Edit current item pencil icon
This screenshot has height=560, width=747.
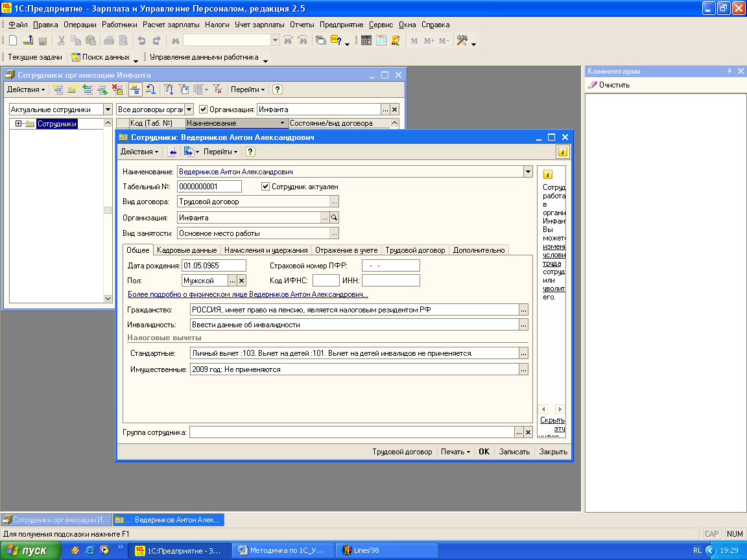102,89
